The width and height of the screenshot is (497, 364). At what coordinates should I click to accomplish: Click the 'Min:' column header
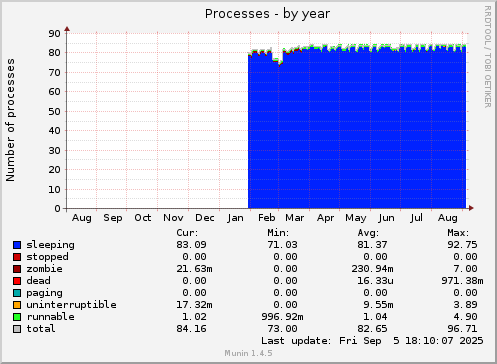click(278, 233)
